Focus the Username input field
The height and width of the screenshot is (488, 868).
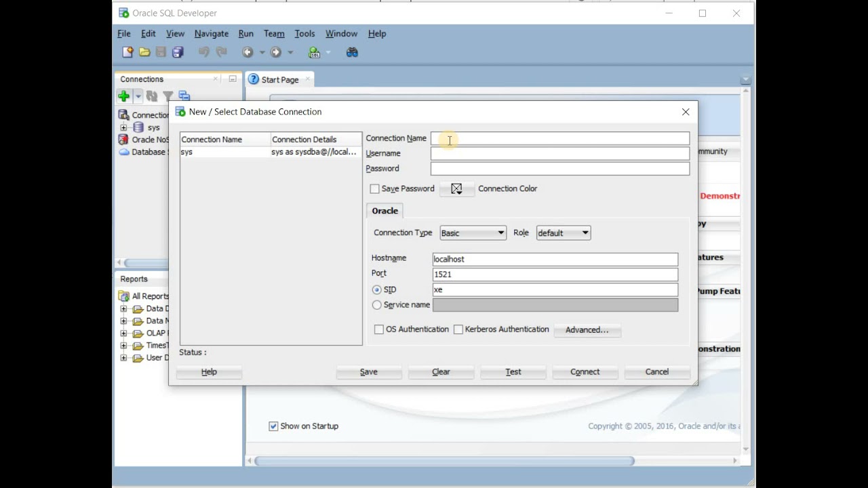click(x=560, y=153)
